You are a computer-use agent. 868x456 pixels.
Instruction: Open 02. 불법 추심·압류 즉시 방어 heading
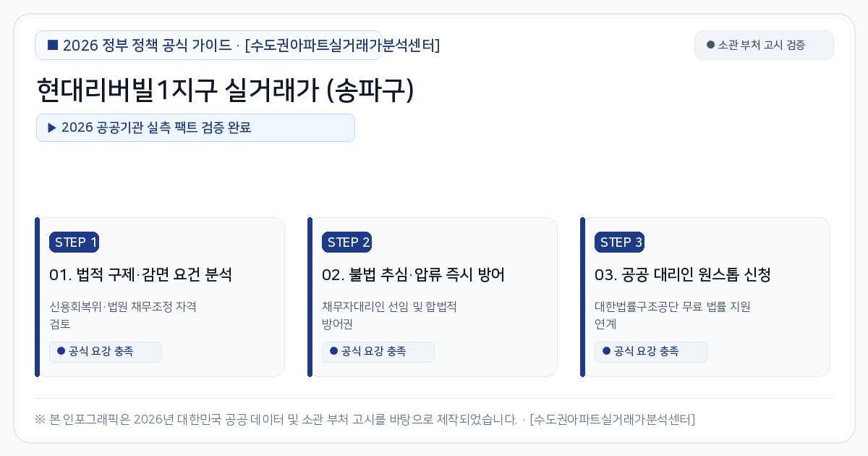tap(413, 275)
